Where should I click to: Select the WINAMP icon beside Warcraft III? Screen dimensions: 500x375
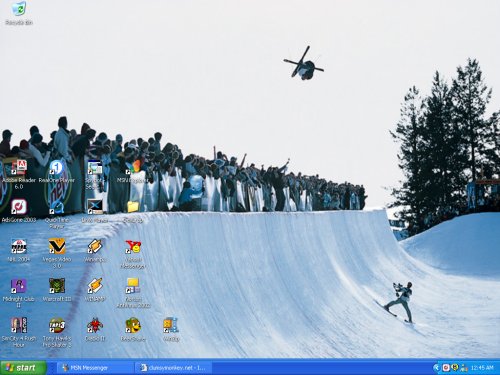click(x=95, y=286)
